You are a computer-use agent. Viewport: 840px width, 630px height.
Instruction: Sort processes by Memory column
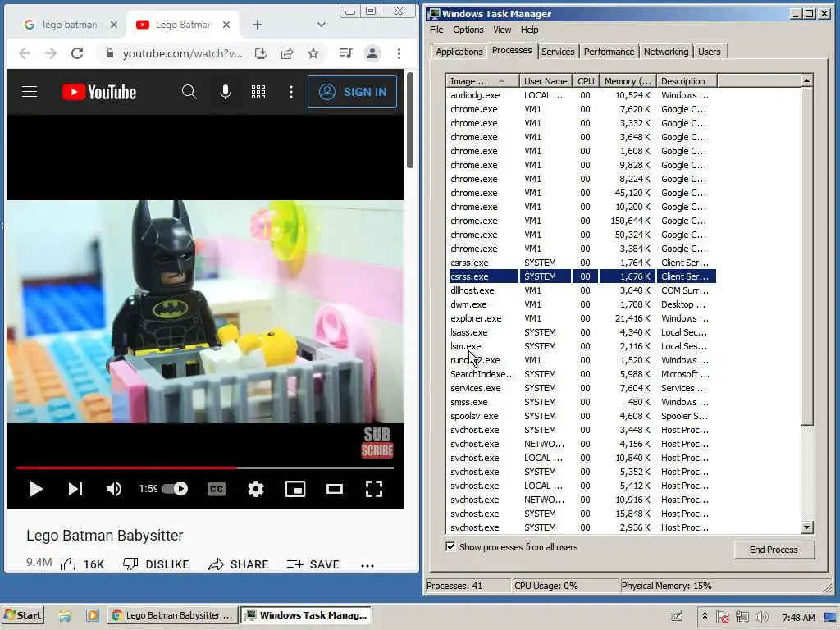[x=628, y=81]
